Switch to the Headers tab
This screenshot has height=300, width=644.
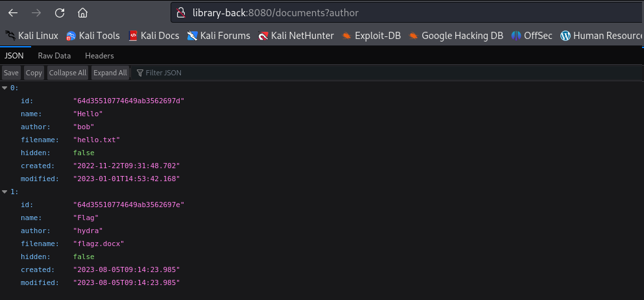99,55
